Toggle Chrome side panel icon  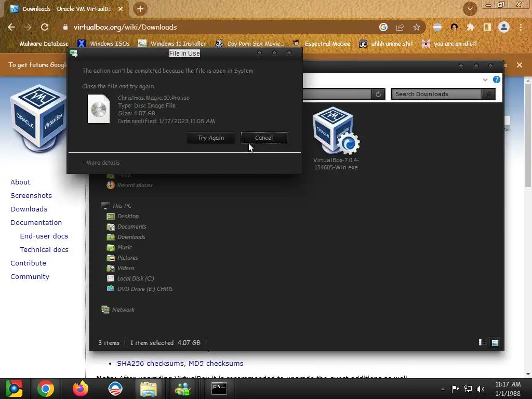point(487,27)
